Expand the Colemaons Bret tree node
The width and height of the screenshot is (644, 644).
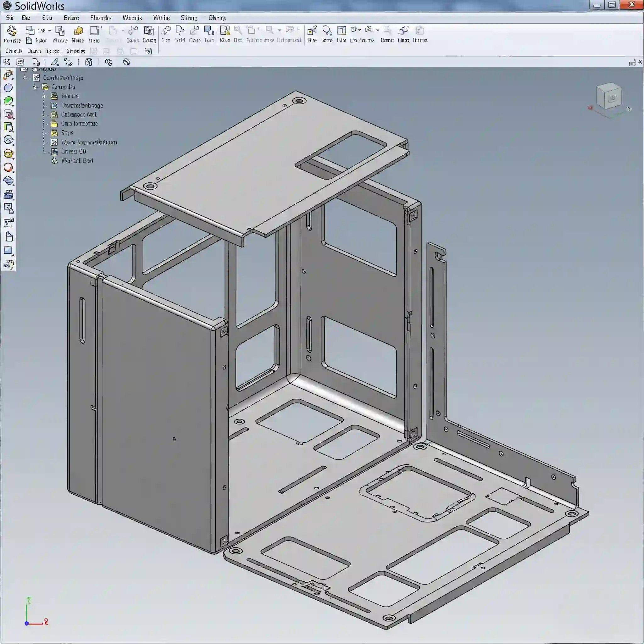(43, 115)
